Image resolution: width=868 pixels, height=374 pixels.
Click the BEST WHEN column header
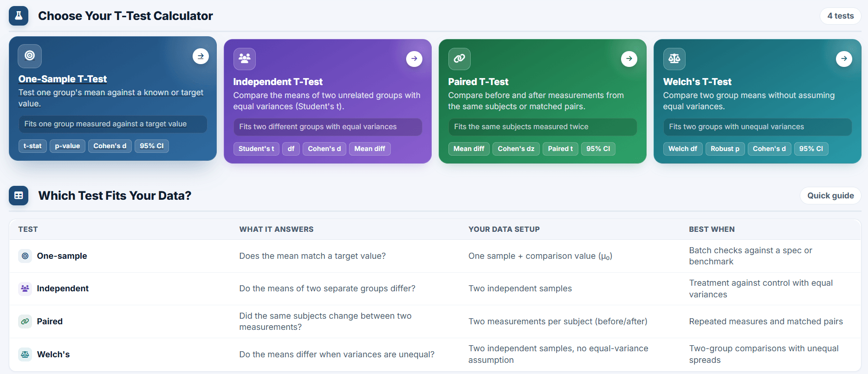pos(712,230)
